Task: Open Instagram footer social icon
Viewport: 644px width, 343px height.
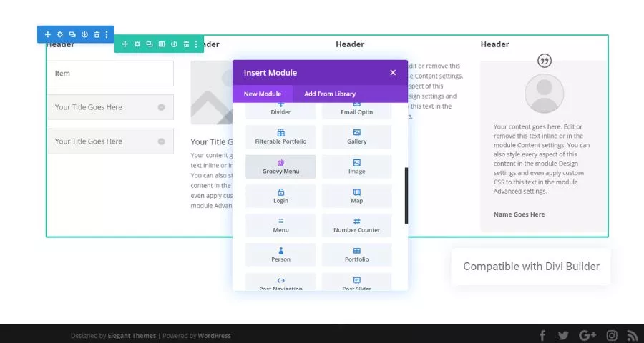Action: 612,336
